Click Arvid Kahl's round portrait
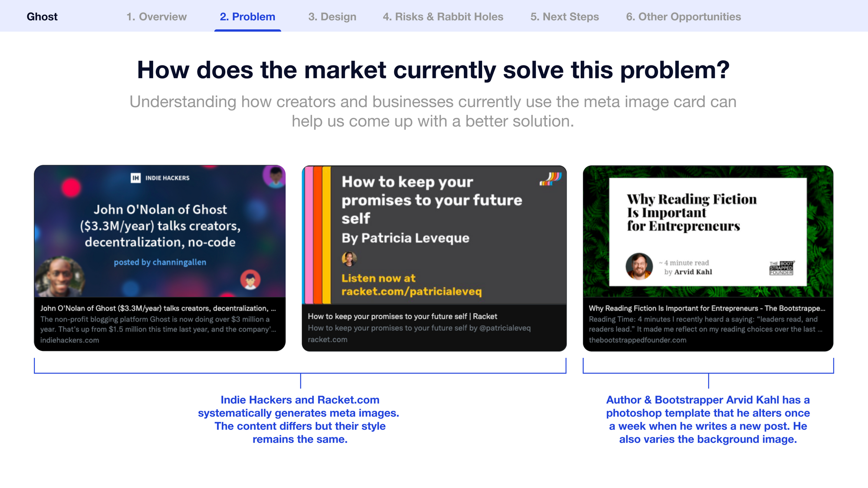Screen dimensions: 868x488 click(639, 266)
